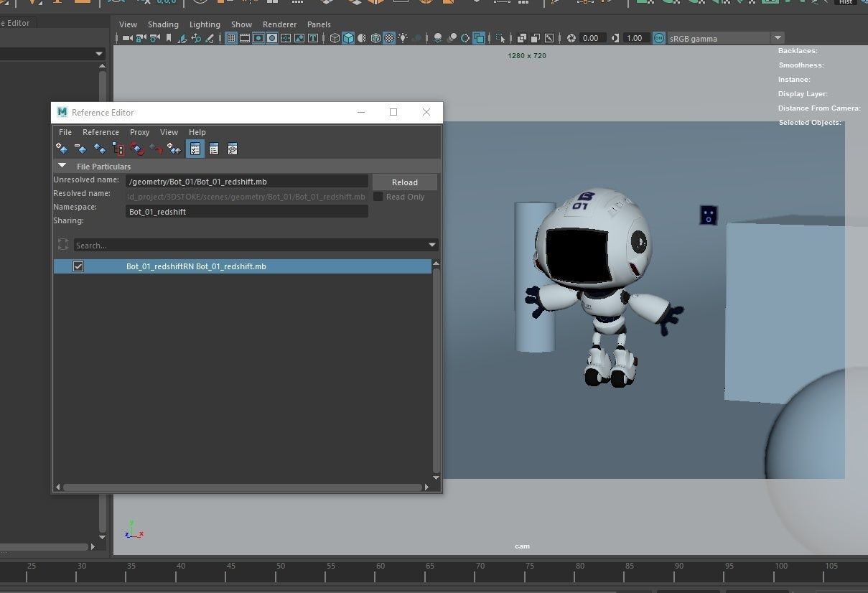
Task: Click Remove Reference icon in Reference Editor
Action: coord(80,149)
